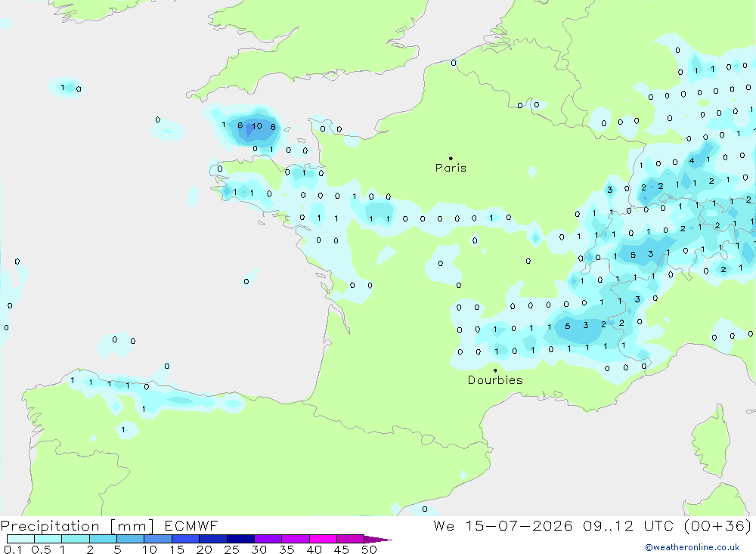The image size is (756, 554).
Task: Pick the 20–25 mm legend swatch
Action: pos(213,539)
